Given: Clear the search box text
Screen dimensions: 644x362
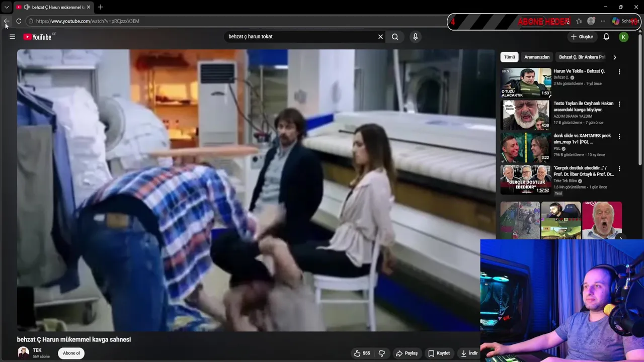Looking at the screenshot, I should [380, 37].
